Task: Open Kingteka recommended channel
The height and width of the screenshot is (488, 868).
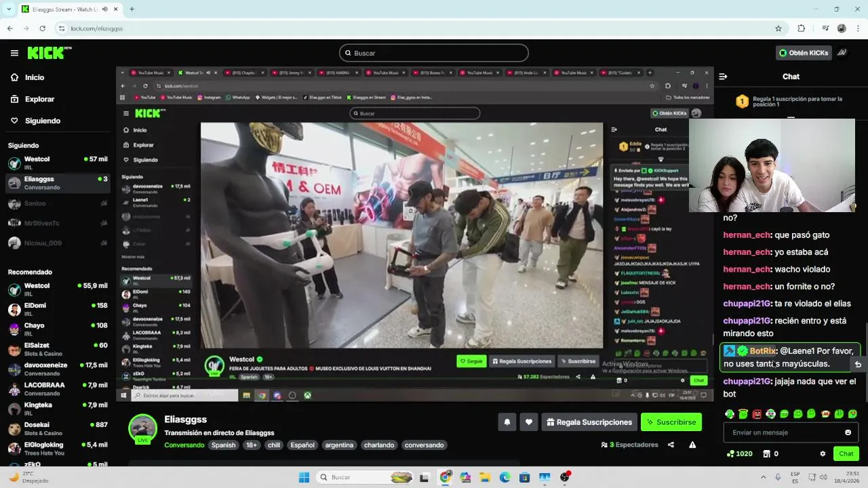Action: coord(58,409)
